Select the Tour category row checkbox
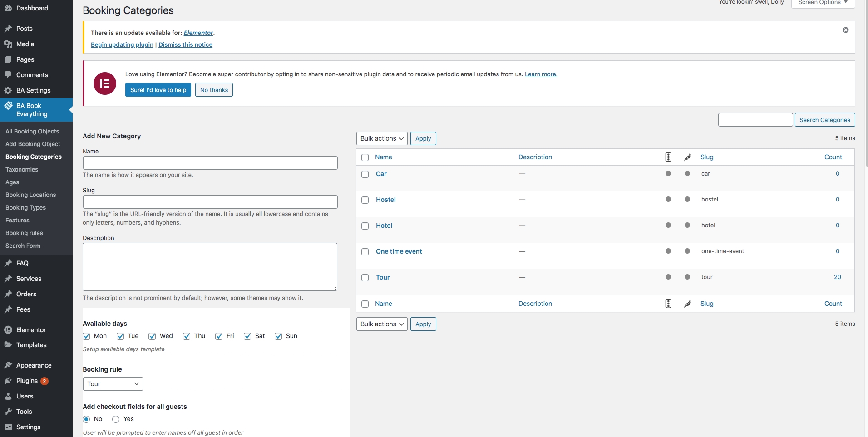This screenshot has width=868, height=437. tap(365, 278)
